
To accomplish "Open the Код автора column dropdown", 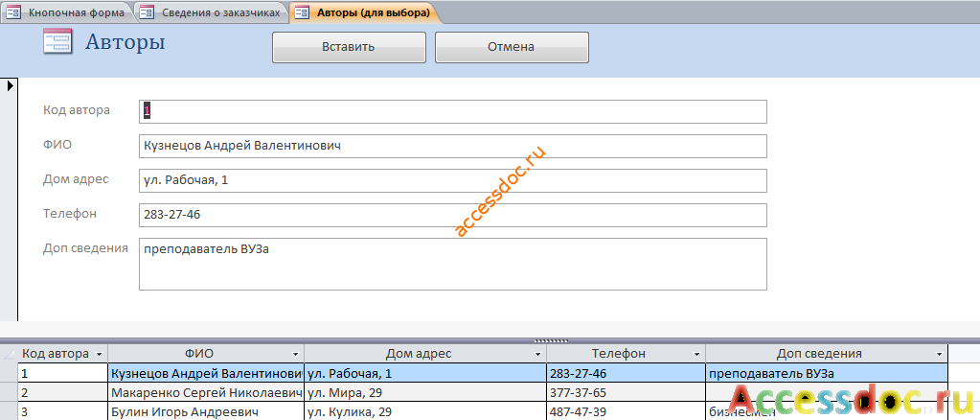I will [99, 354].
